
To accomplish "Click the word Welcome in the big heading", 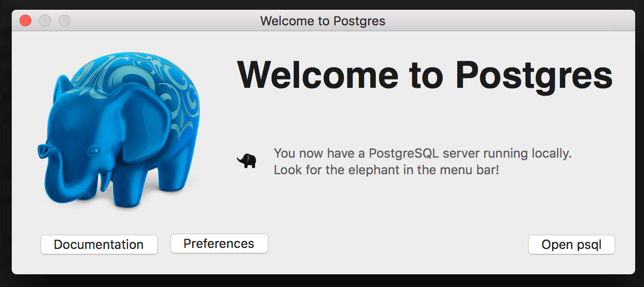I will pos(318,75).
